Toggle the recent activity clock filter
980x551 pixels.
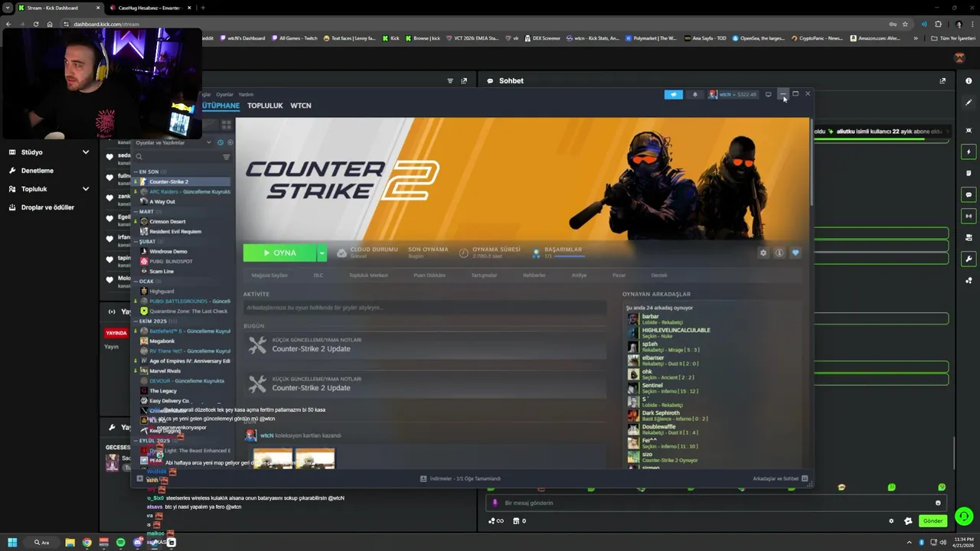coord(220,142)
